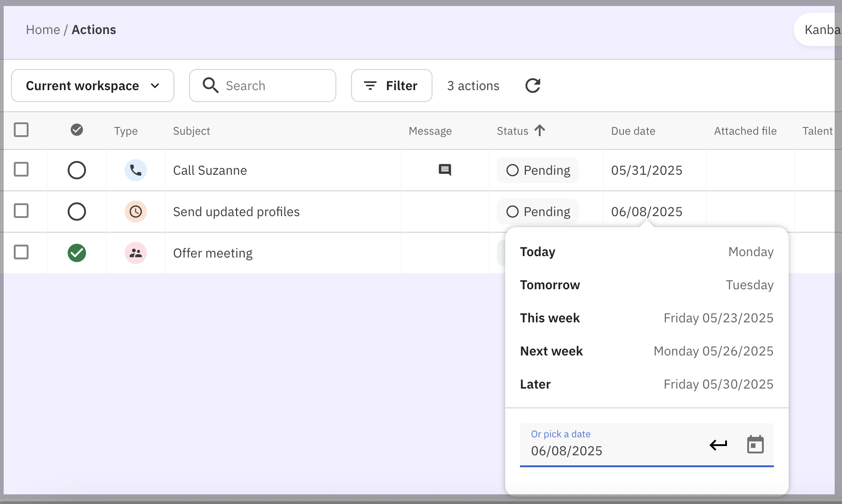Tick the select-all checkbox in table header
842x504 pixels.
21,130
